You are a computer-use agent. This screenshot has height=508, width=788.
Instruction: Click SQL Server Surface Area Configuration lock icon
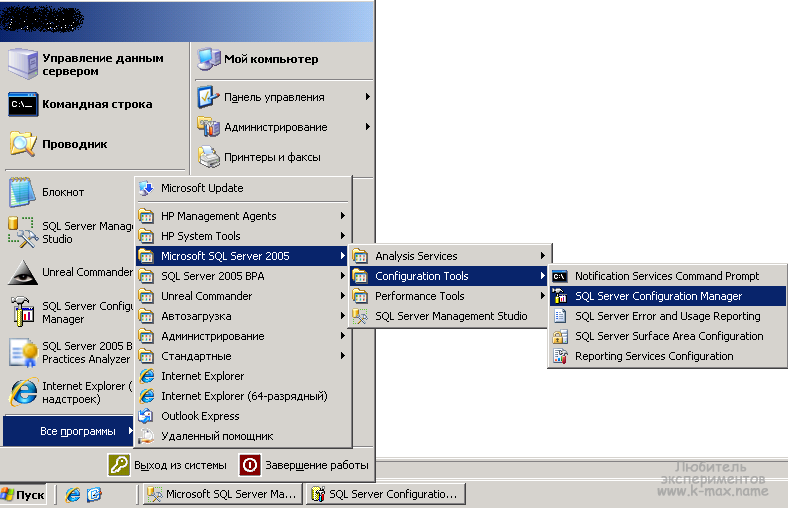[560, 336]
